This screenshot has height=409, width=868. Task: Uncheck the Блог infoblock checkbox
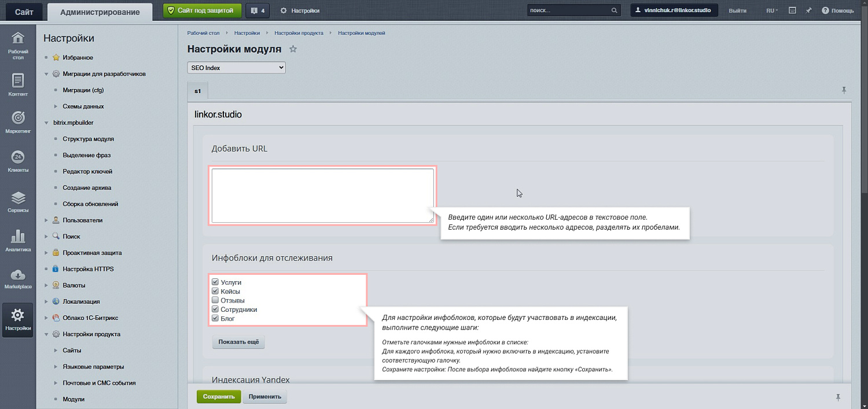click(x=215, y=318)
